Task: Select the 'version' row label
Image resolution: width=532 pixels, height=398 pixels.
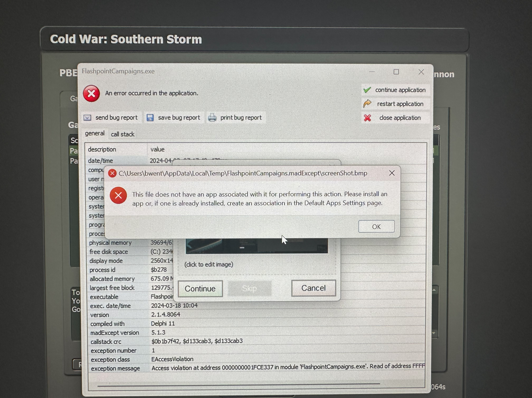Action: (x=100, y=315)
